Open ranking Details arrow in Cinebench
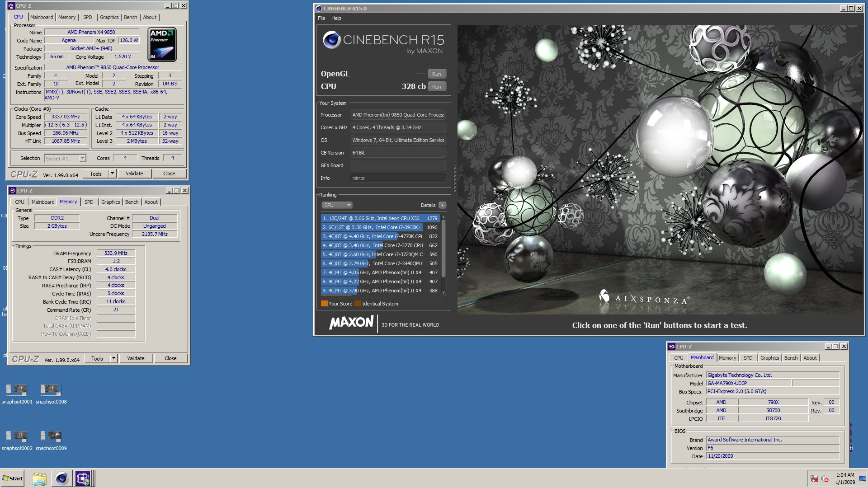868x488 pixels. click(443, 205)
